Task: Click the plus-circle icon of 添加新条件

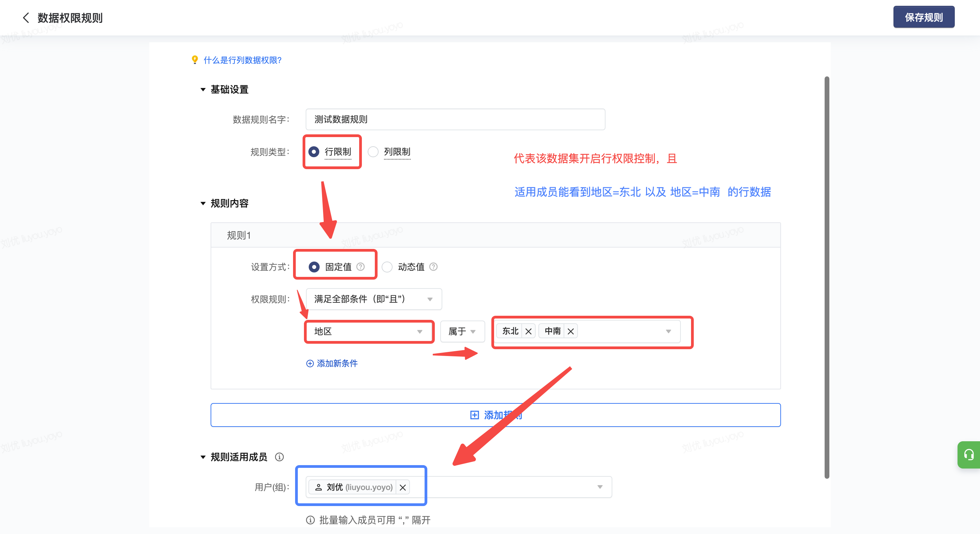Action: click(310, 364)
